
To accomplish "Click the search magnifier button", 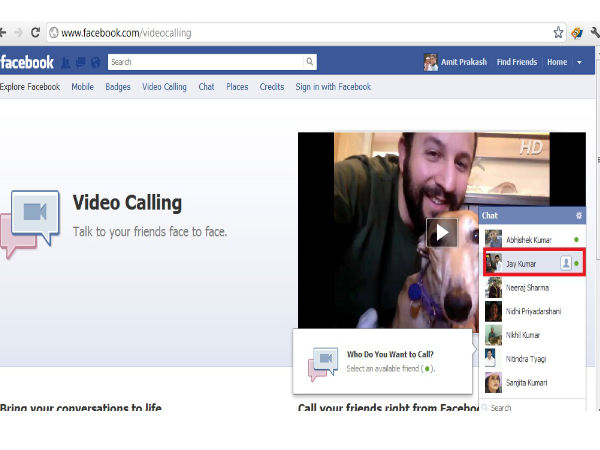I will pos(310,62).
